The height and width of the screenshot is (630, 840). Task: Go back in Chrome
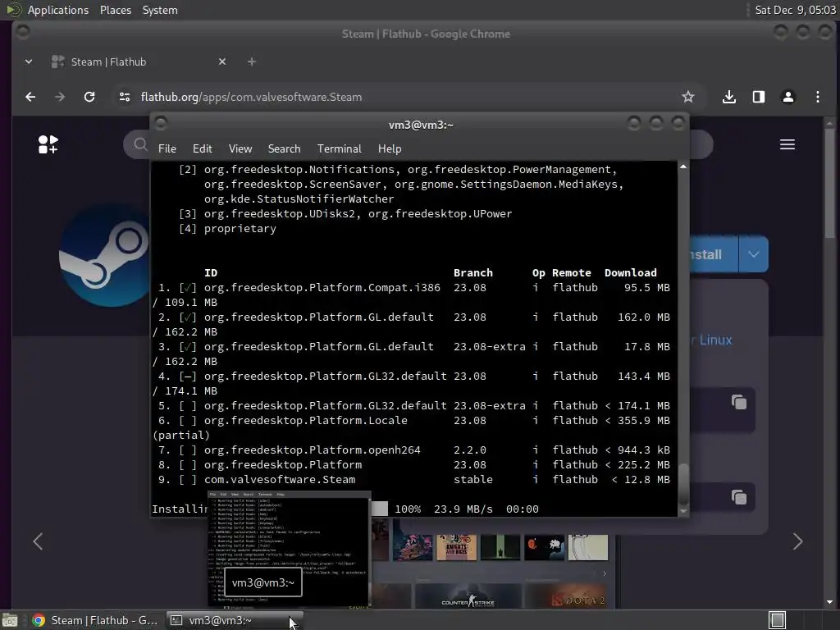[30, 97]
